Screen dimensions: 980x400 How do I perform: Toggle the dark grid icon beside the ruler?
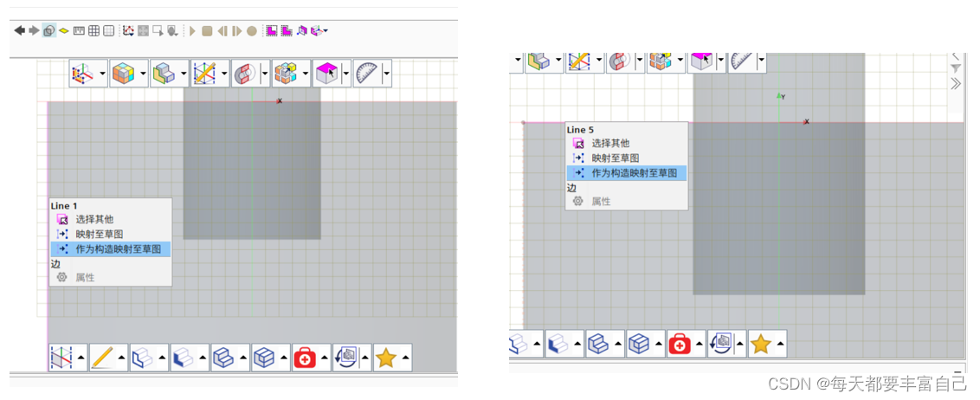(x=93, y=30)
